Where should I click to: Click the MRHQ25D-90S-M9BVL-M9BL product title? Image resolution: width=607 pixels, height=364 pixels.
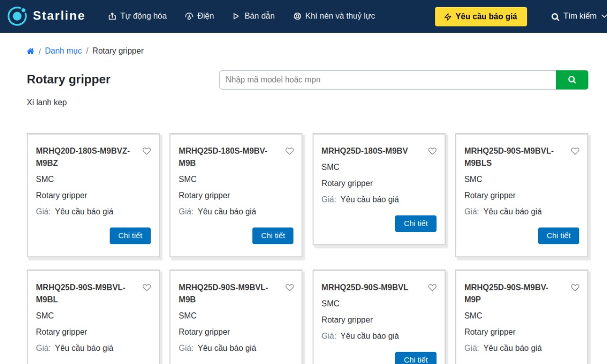[81, 293]
